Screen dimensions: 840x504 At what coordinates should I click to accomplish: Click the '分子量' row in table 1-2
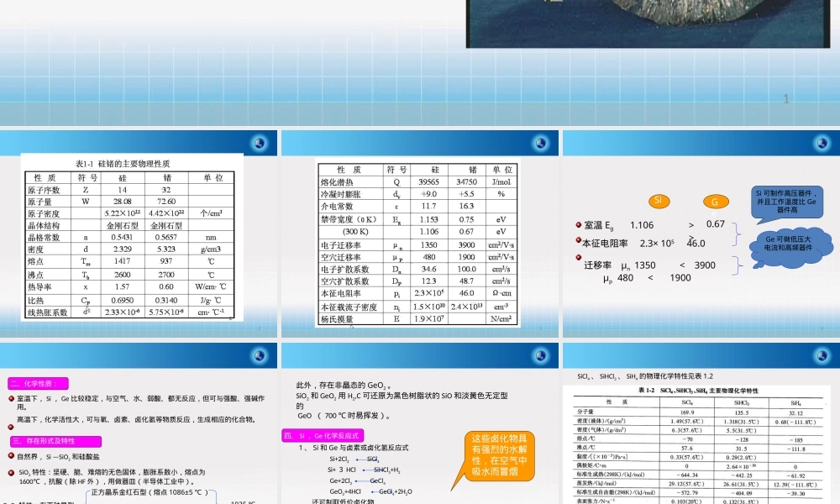(x=701, y=412)
